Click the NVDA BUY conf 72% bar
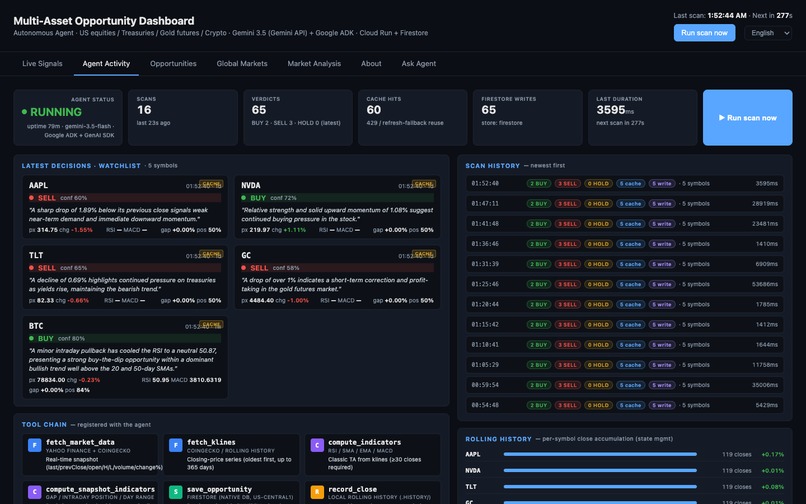The height and width of the screenshot is (504, 806). pyautogui.click(x=337, y=198)
